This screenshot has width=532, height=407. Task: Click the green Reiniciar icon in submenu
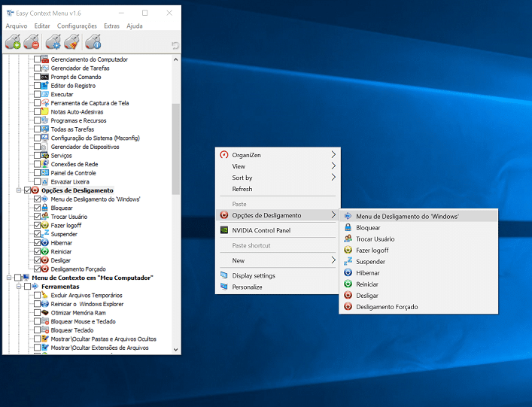[x=348, y=284]
